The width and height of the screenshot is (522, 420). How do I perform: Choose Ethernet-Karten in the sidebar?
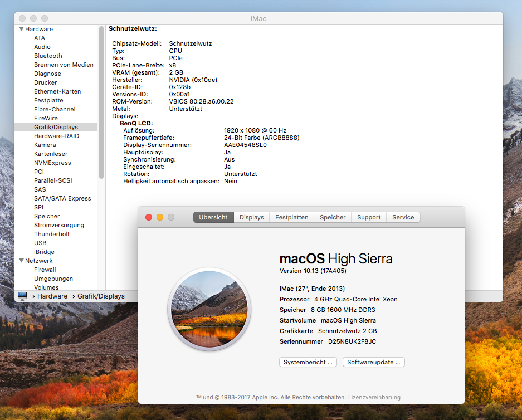(57, 91)
